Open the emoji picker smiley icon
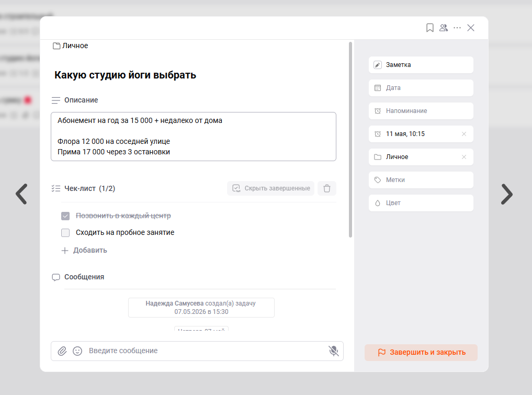This screenshot has width=532, height=395. coord(77,351)
